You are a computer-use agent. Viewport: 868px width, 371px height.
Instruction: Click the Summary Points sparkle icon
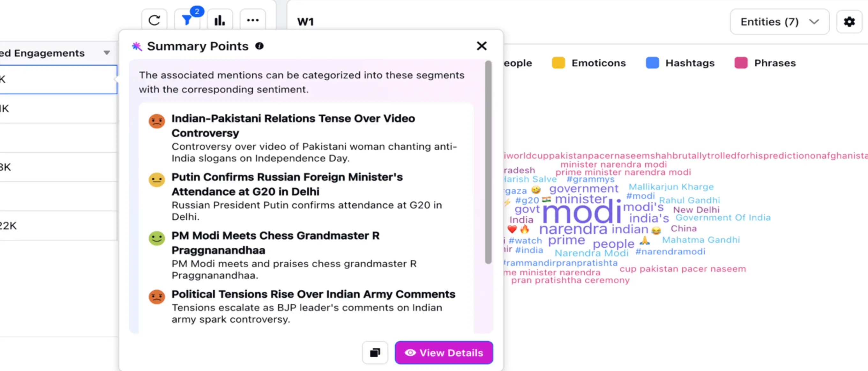click(x=137, y=46)
